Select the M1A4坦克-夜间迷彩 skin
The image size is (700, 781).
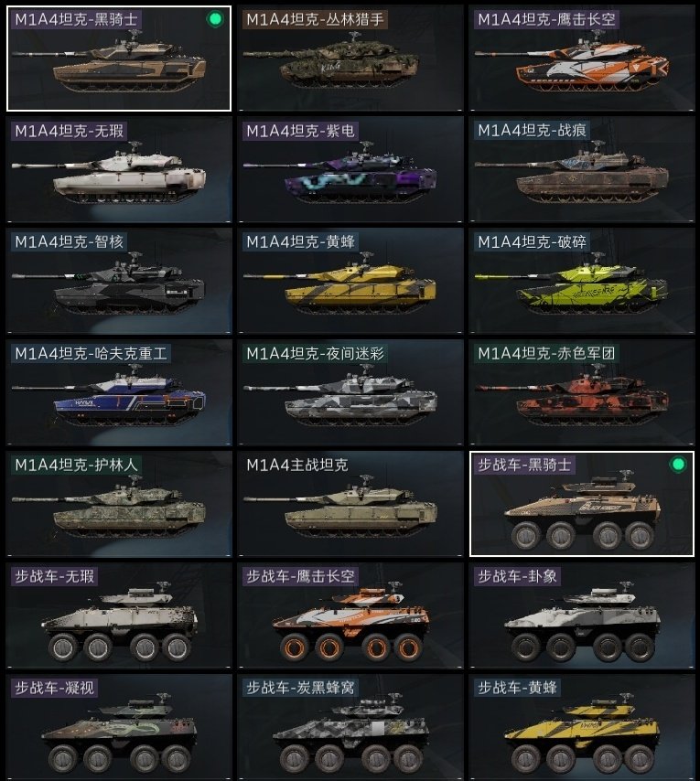click(350, 392)
